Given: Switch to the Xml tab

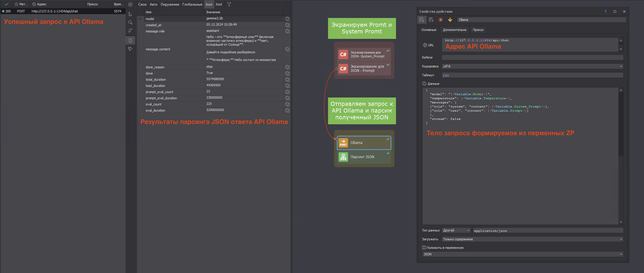Looking at the screenshot, I should point(219,4).
